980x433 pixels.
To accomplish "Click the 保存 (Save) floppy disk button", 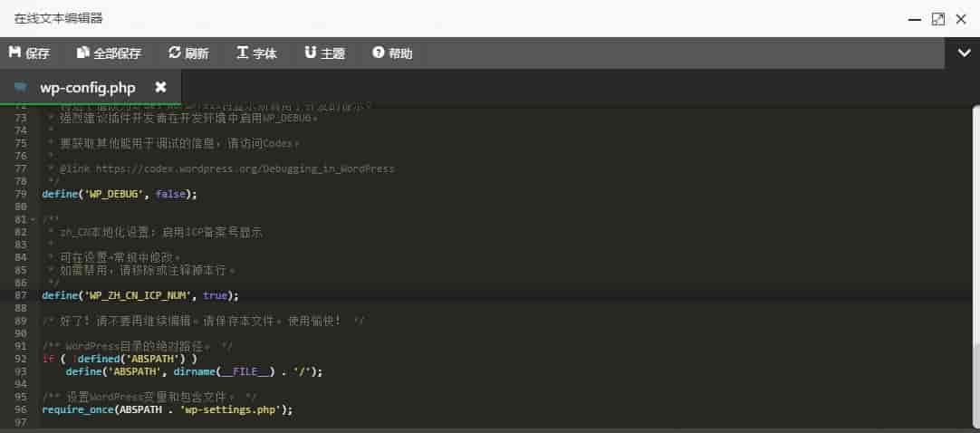I will pyautogui.click(x=29, y=53).
